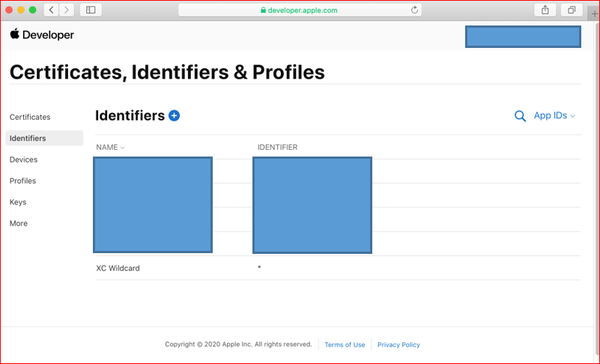Click the green lock icon in address bar
600x364 pixels.
[263, 10]
